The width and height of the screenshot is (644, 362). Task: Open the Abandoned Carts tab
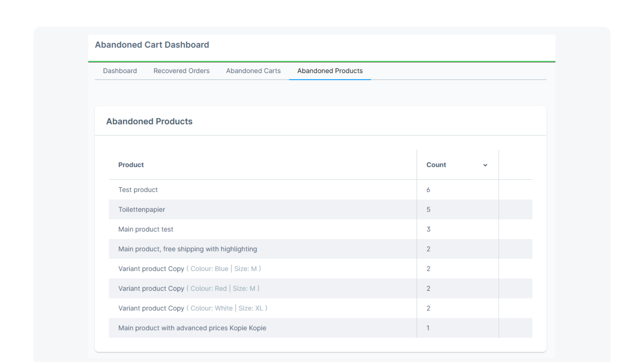tap(253, 71)
